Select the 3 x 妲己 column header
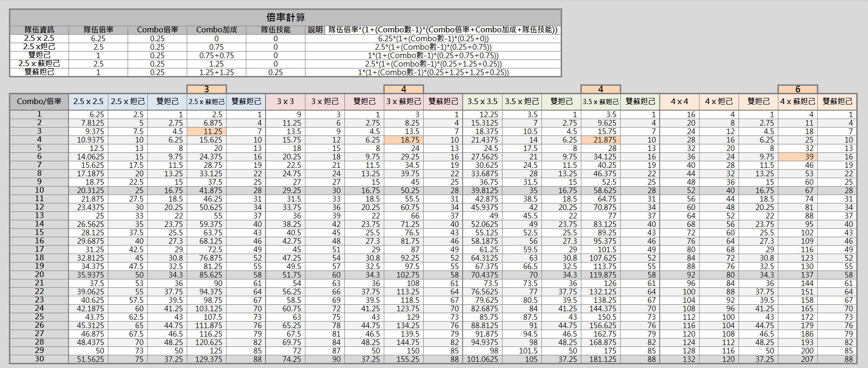The image size is (868, 368). (325, 101)
